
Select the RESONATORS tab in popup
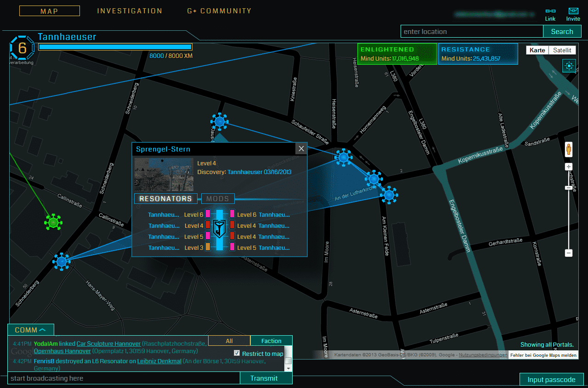165,199
